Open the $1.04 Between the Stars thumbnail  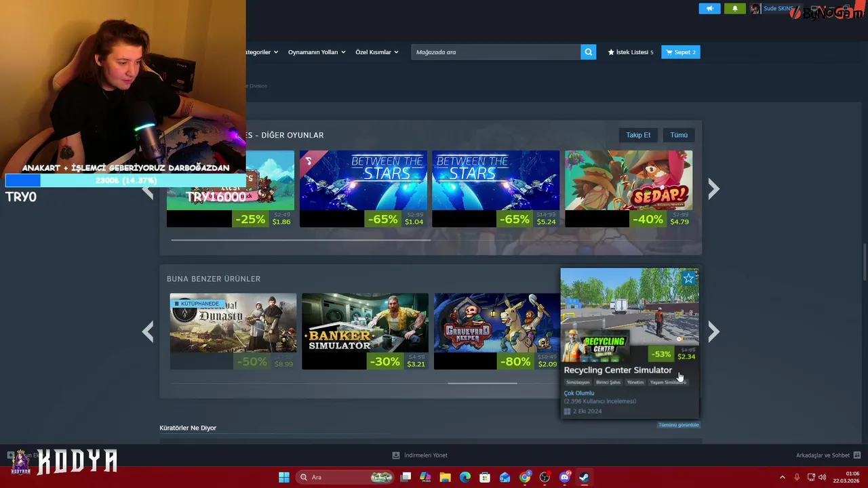tap(363, 180)
